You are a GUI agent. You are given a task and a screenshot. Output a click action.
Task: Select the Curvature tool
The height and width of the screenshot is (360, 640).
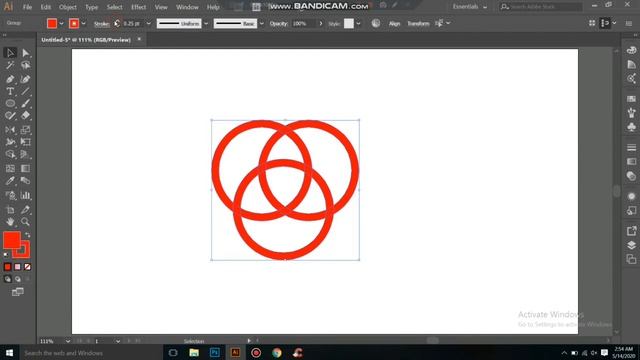click(25, 79)
